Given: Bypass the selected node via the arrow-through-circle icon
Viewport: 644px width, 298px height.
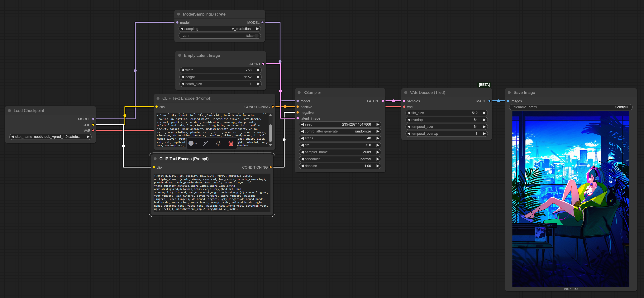Looking at the screenshot, I should click(x=206, y=143).
